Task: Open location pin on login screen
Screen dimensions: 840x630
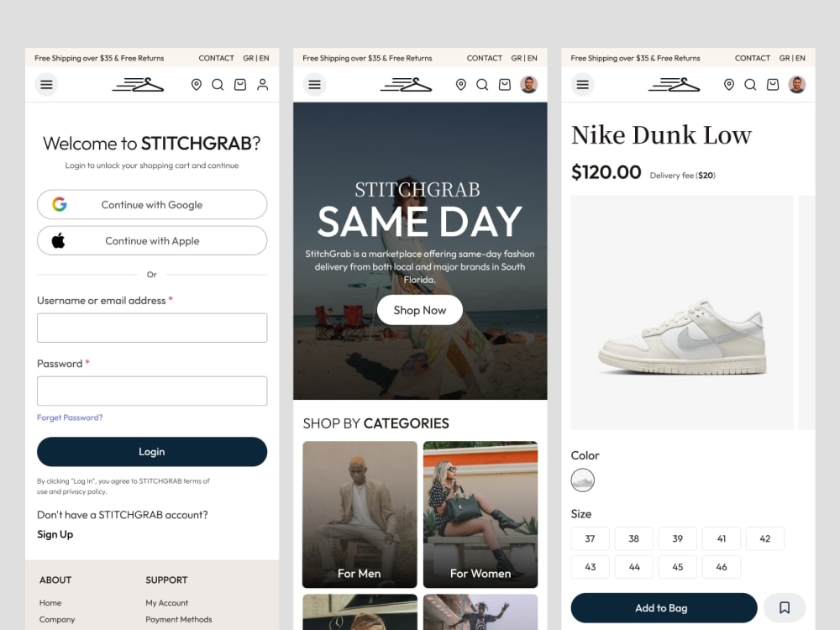Action: point(196,85)
